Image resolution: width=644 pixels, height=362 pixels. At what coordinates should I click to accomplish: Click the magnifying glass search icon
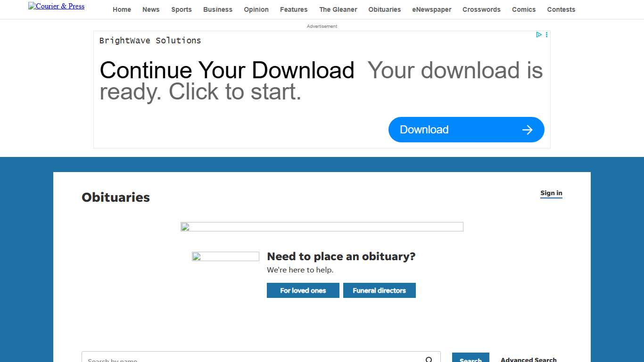[x=429, y=360]
